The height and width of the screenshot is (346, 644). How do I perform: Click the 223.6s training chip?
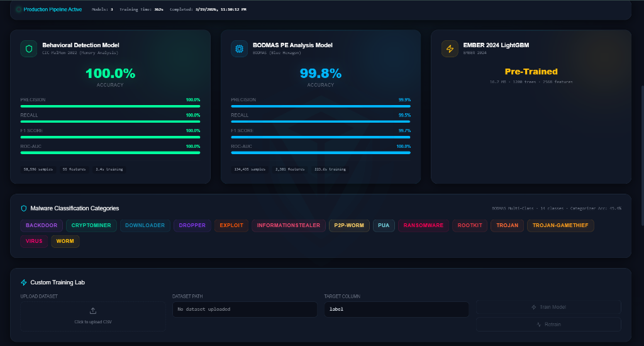[x=330, y=169]
